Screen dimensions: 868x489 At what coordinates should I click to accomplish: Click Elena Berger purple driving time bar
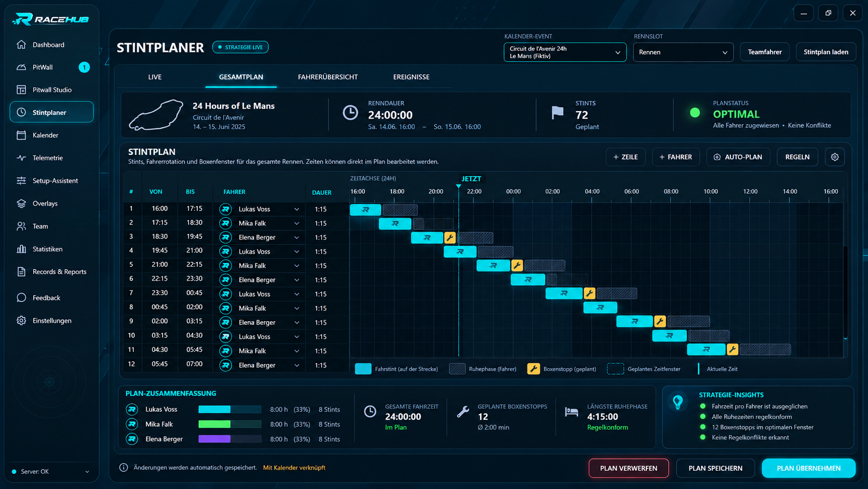pyautogui.click(x=214, y=439)
